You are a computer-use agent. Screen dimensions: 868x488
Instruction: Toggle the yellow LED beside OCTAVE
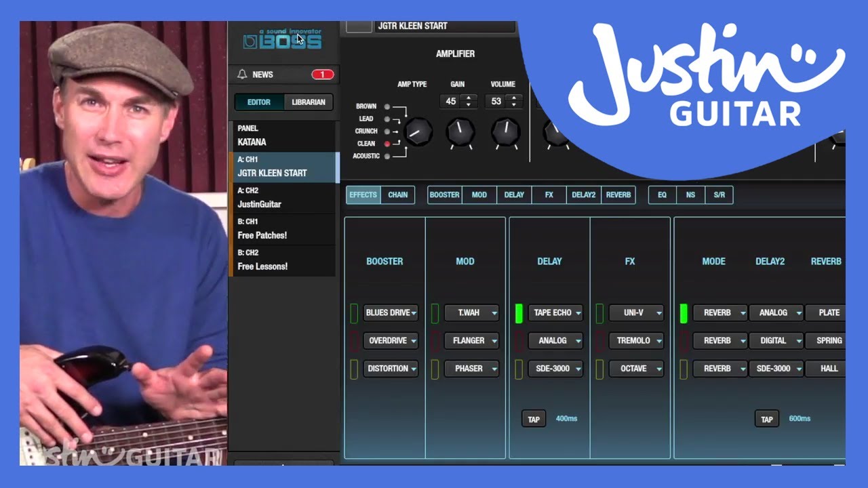(x=599, y=369)
